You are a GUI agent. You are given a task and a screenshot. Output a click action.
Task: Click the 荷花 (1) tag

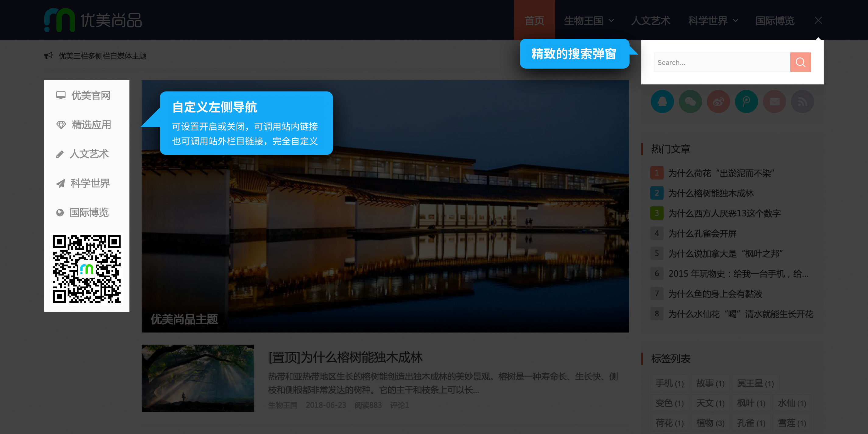point(669,423)
